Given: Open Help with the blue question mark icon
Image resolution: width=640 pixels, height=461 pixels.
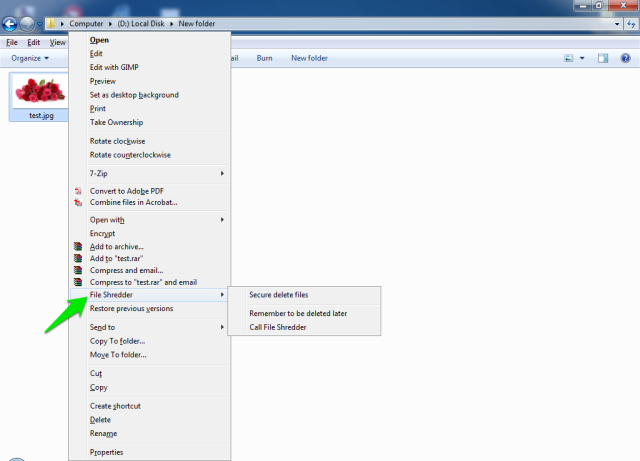Looking at the screenshot, I should point(625,59).
